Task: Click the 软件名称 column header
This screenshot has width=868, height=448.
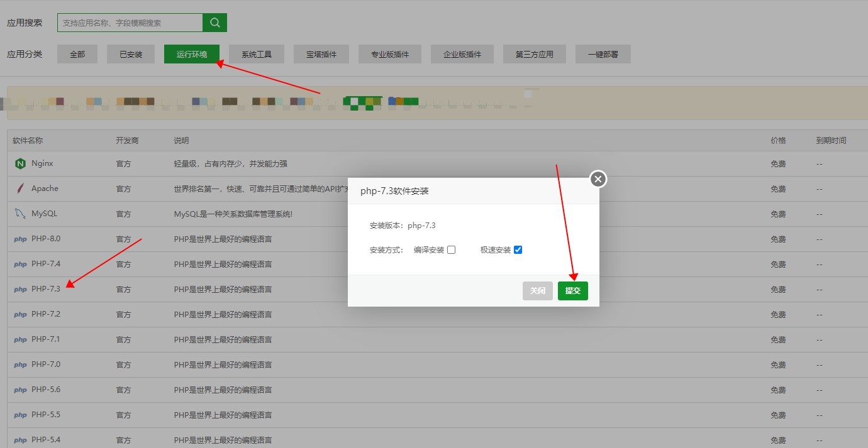Action: [28, 141]
